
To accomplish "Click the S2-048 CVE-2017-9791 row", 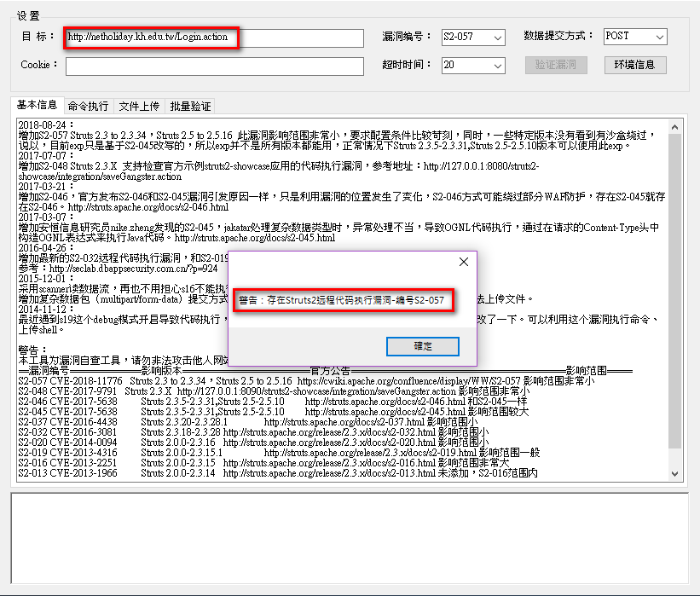I will [274, 391].
